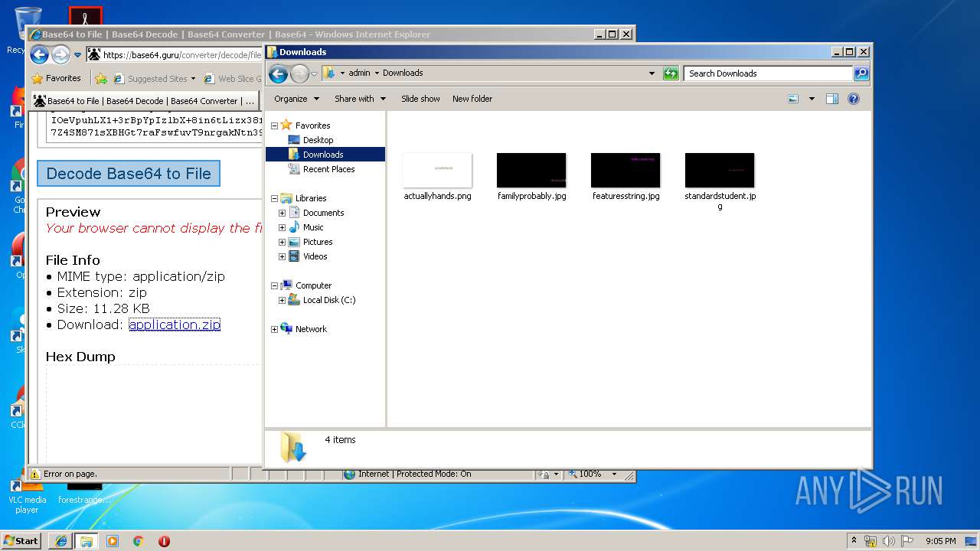Click the media player taskbar icon
The image size is (980, 551).
coord(113,541)
